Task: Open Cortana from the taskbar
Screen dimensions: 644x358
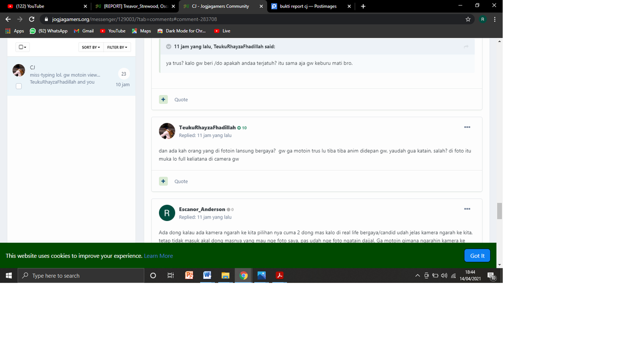Action: point(153,275)
